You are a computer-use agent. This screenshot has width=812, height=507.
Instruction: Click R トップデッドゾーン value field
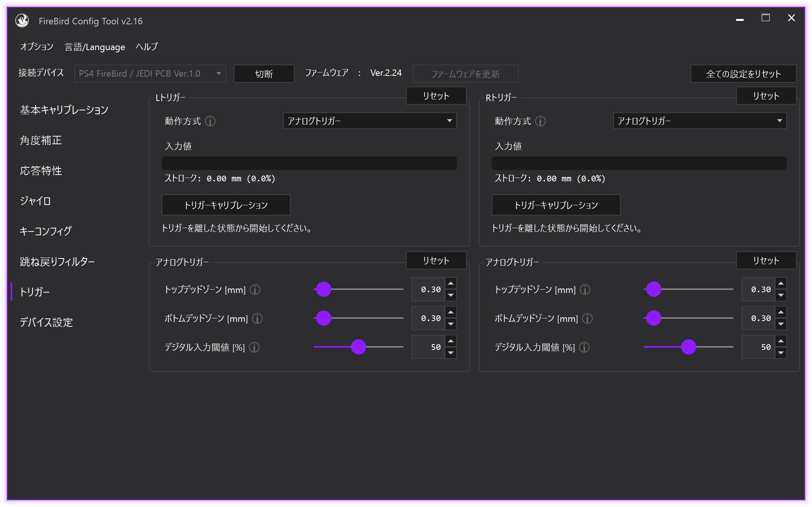tap(759, 290)
